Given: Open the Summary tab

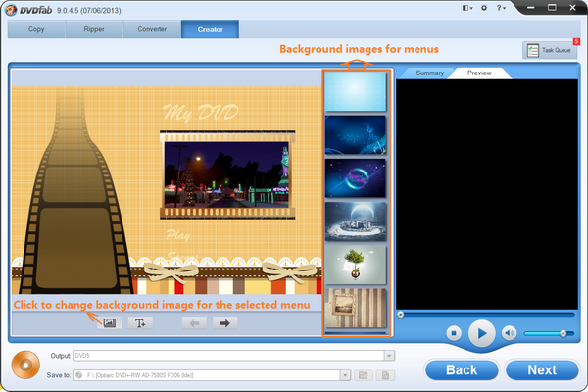Looking at the screenshot, I should click(x=430, y=73).
